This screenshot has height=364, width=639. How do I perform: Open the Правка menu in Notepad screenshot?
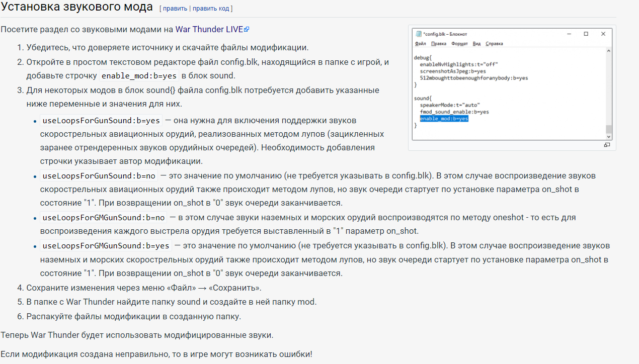click(x=439, y=44)
